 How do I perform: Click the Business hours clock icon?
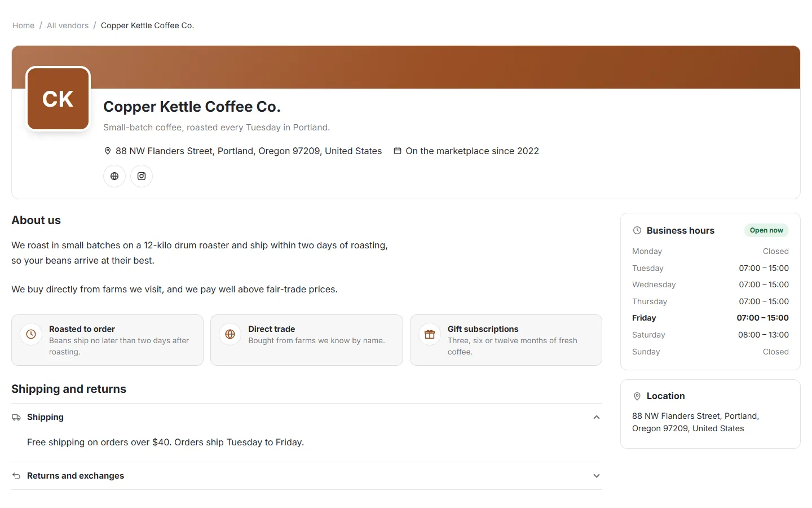click(637, 230)
